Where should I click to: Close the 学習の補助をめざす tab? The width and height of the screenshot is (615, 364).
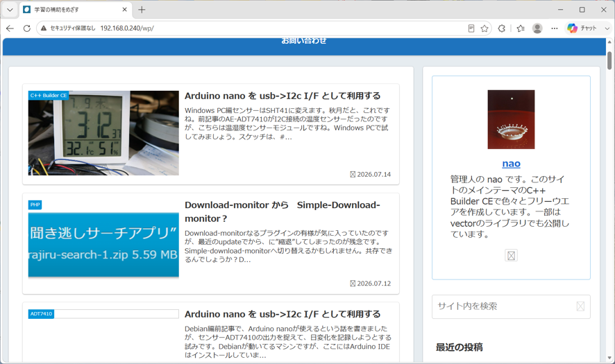[125, 10]
